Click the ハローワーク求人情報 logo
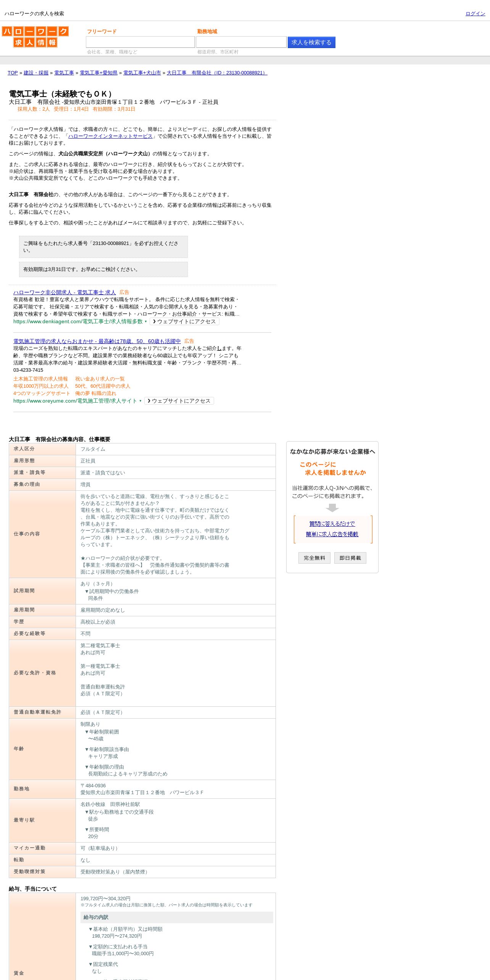The height and width of the screenshot is (980, 490). pyautogui.click(x=35, y=37)
